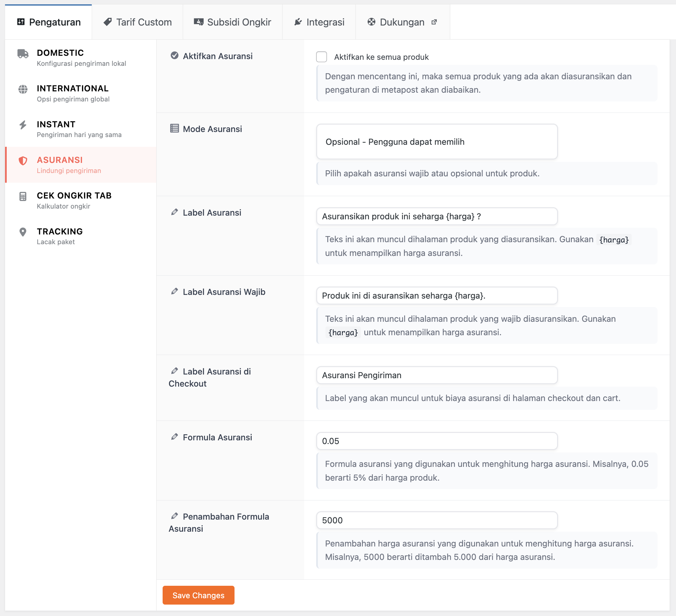The height and width of the screenshot is (616, 676).
Task: Click the Instant lightning bolt icon
Action: 23,125
